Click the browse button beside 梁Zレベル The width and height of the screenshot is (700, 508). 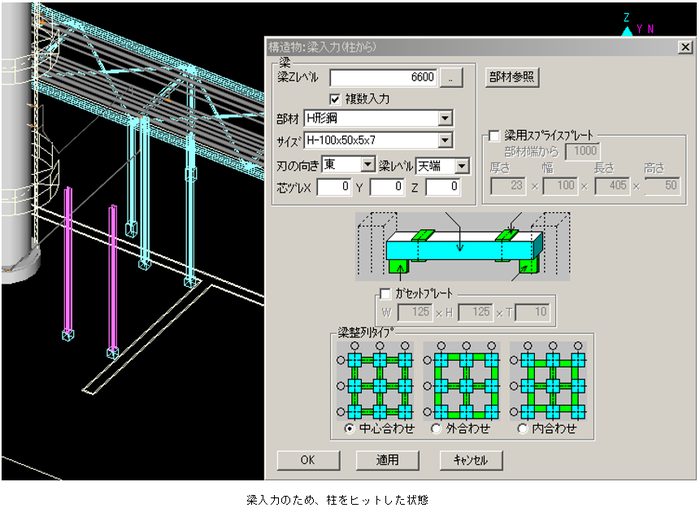[x=453, y=77]
